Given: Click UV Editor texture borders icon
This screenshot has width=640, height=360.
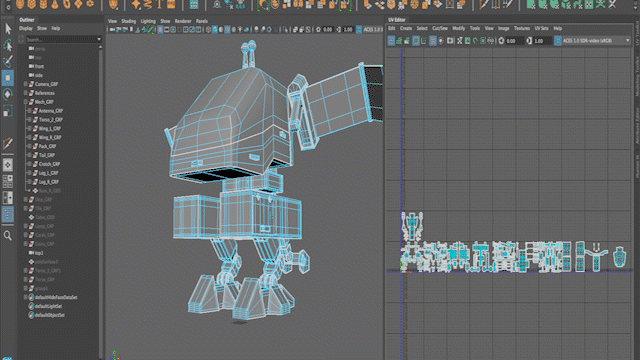Looking at the screenshot, I should click(416, 41).
